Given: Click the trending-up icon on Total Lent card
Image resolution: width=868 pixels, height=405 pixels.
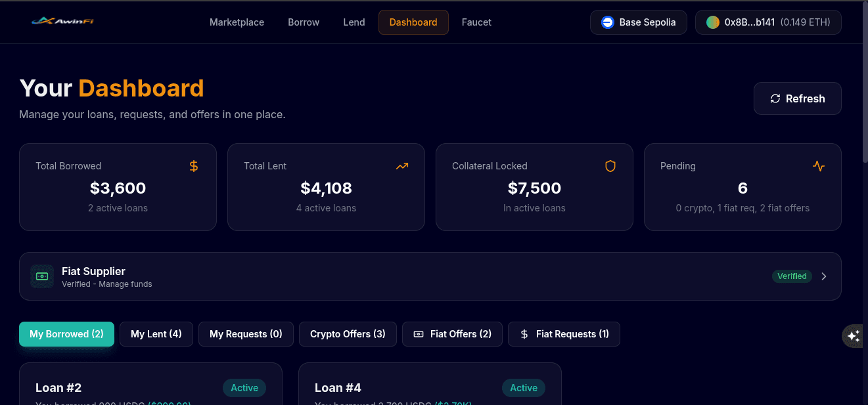Looking at the screenshot, I should [402, 166].
